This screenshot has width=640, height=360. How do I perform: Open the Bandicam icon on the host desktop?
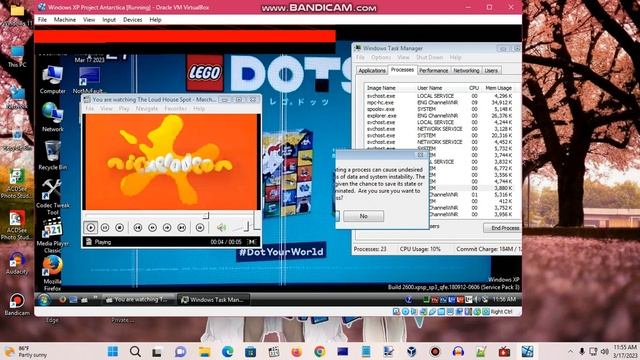pos(17,304)
